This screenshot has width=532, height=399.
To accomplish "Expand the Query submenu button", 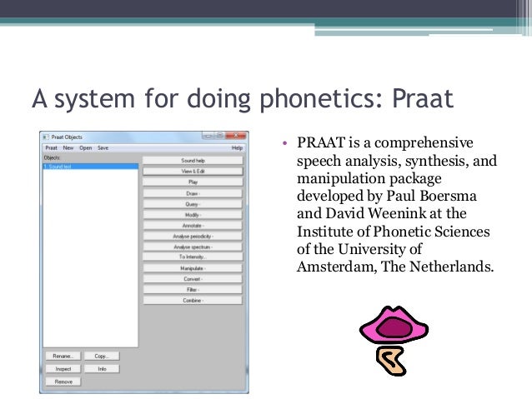I will point(193,204).
